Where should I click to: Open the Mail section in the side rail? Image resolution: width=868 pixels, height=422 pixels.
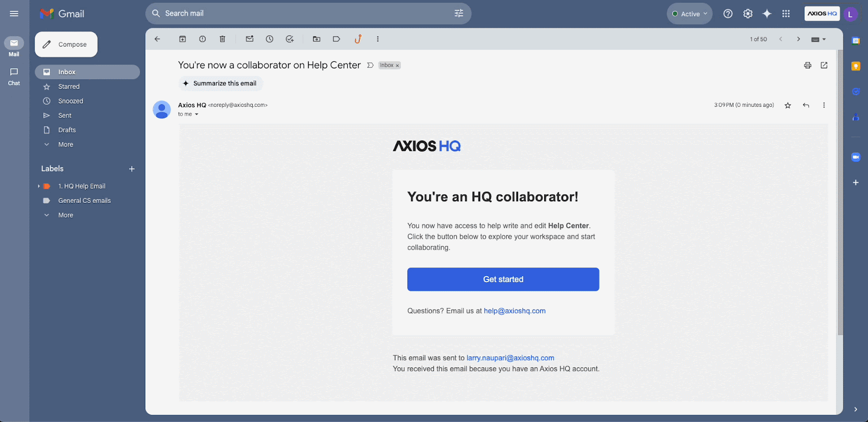tap(14, 47)
